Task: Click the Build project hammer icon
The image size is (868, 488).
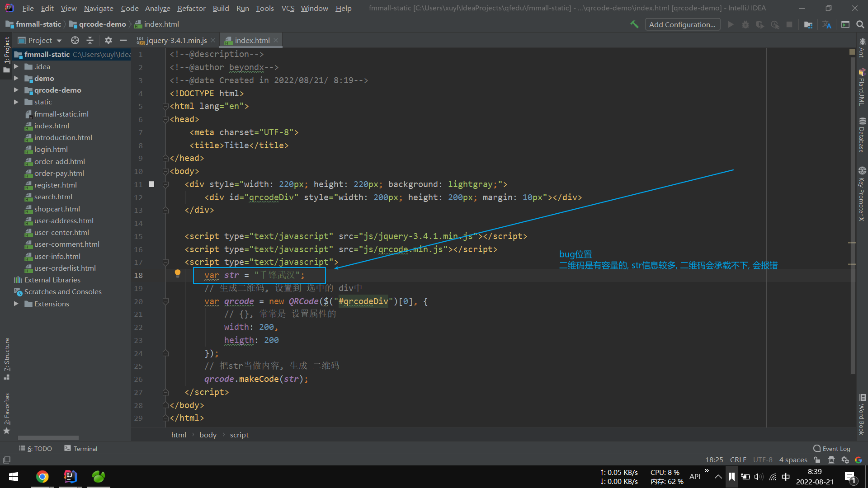Action: pyautogui.click(x=634, y=24)
